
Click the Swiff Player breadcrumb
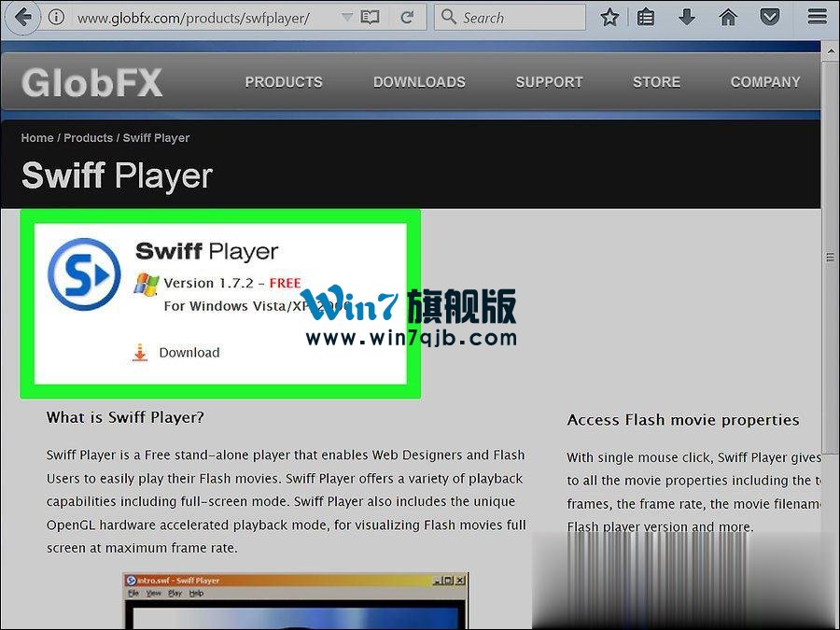pyautogui.click(x=156, y=138)
